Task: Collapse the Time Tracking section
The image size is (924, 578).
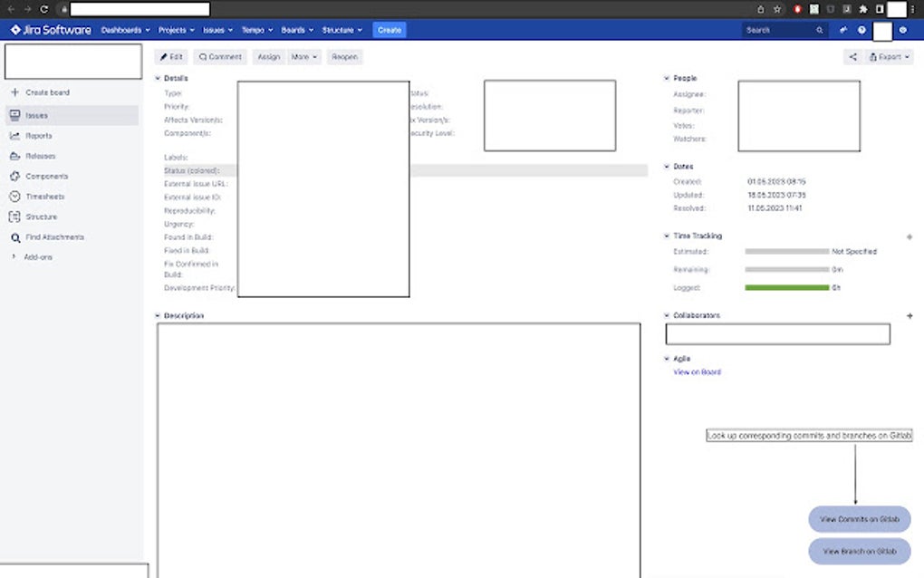Action: (667, 236)
